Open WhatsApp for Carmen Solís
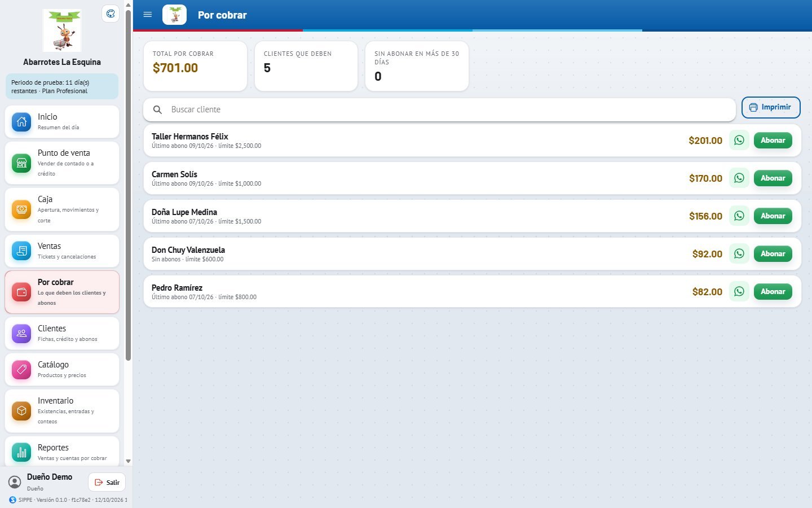This screenshot has width=812, height=508. pyautogui.click(x=739, y=178)
